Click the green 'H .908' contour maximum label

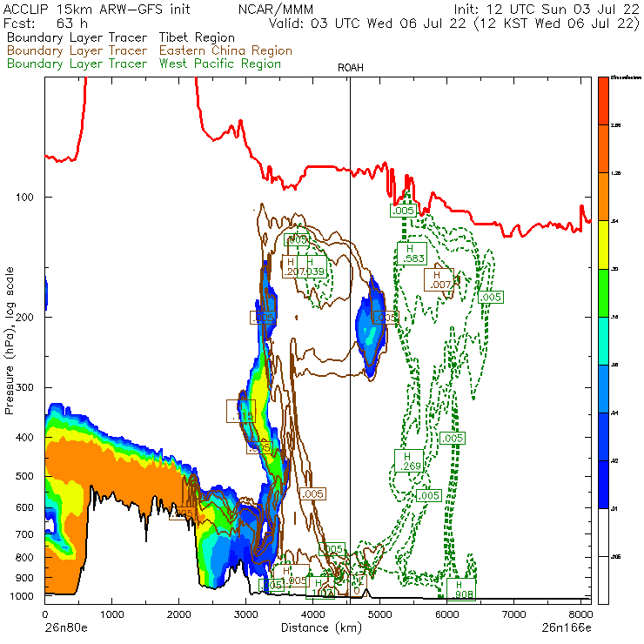pyautogui.click(x=461, y=589)
